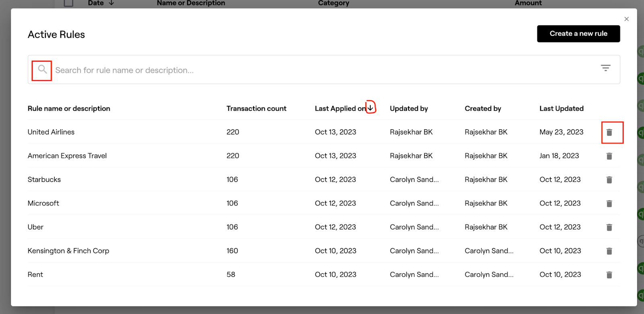The image size is (644, 314).
Task: Click Active Rules dialog title
Action: (x=56, y=35)
